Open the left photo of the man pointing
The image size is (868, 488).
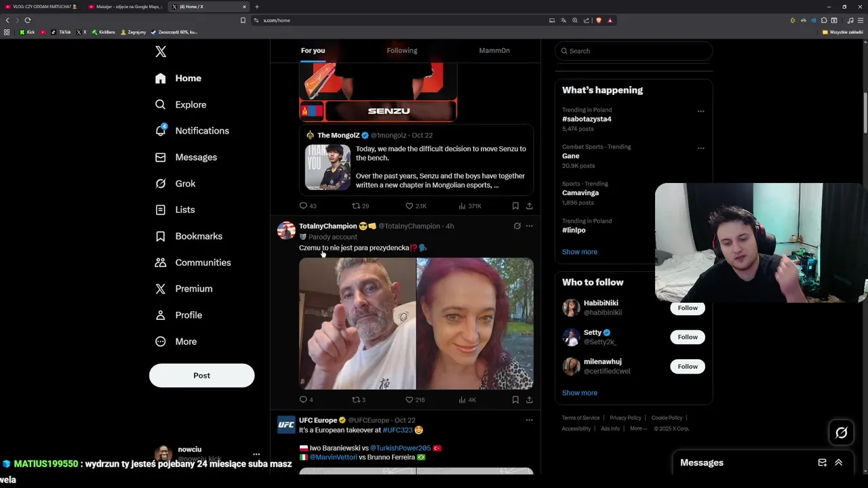[x=357, y=323]
